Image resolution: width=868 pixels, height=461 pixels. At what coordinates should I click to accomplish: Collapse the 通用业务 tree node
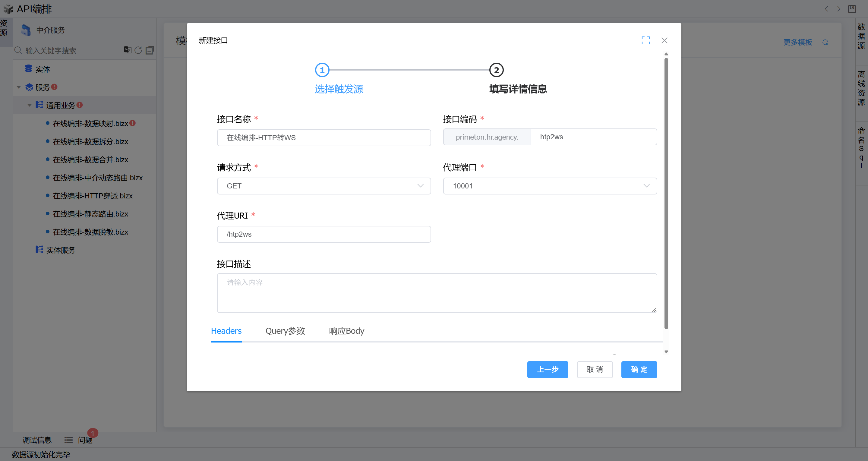pyautogui.click(x=30, y=106)
